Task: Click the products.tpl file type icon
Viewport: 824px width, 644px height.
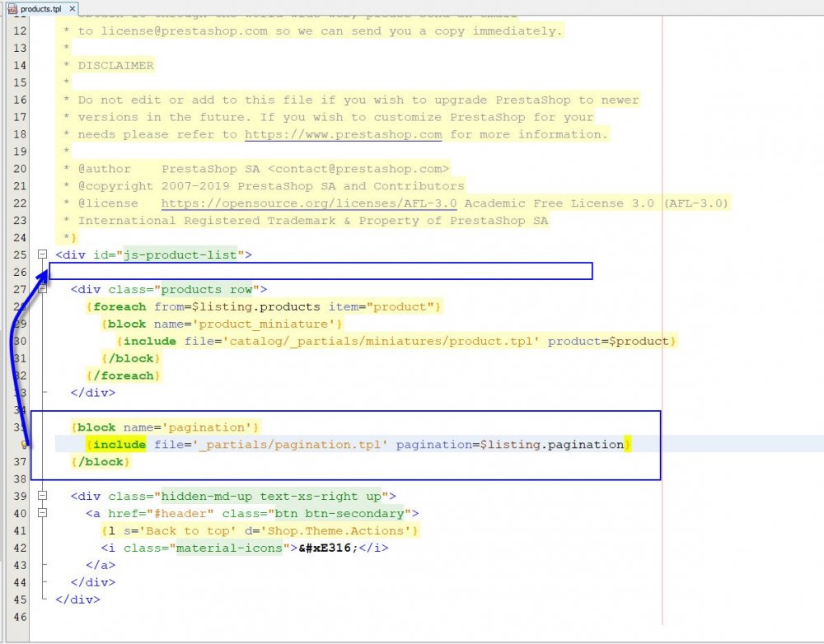Action: [x=12, y=9]
